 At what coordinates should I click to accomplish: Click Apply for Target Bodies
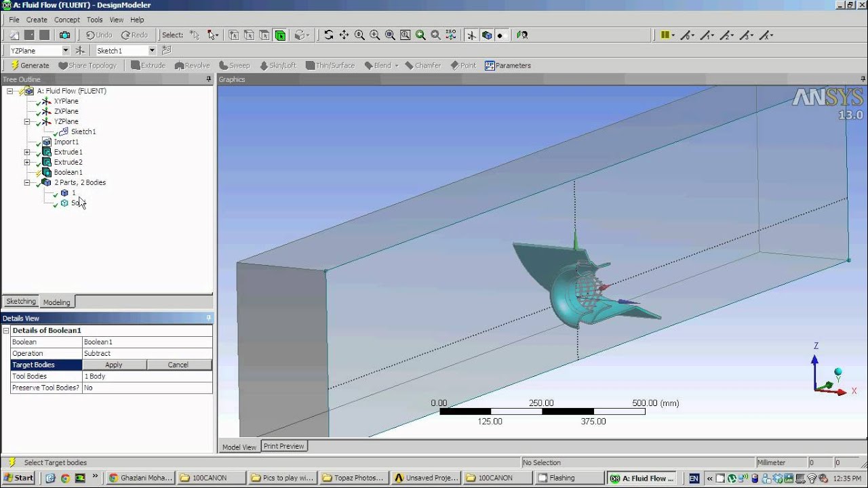click(114, 365)
